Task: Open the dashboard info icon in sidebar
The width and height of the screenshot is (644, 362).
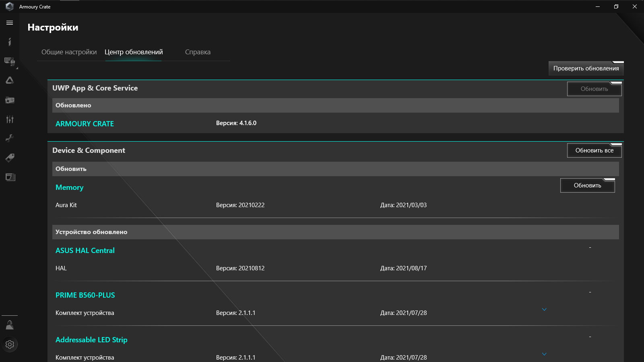Action: tap(10, 42)
